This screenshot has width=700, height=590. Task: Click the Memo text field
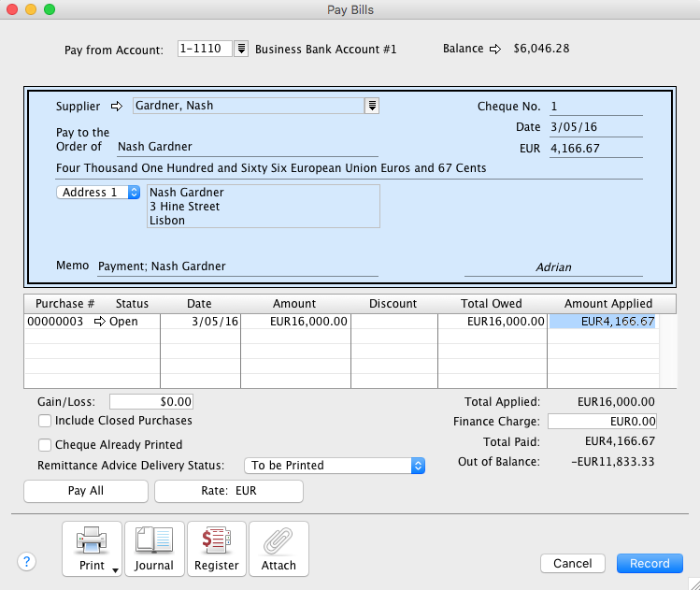pyautogui.click(x=237, y=266)
